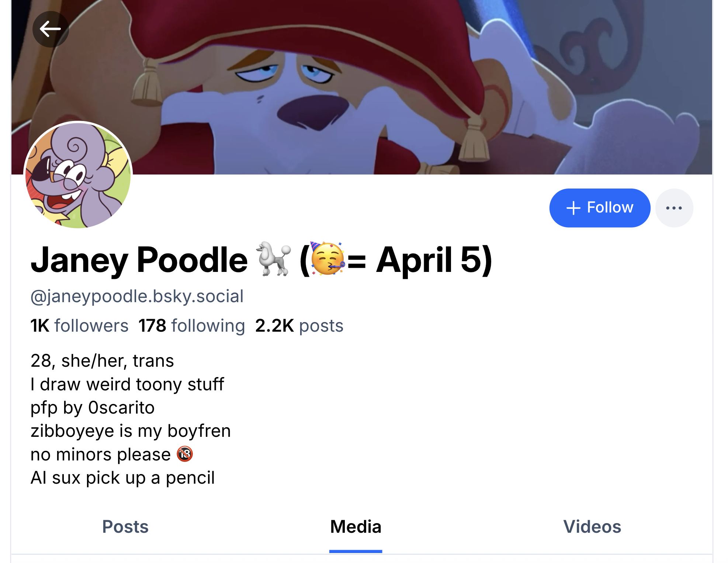Image resolution: width=728 pixels, height=563 pixels.
Task: Click the 2.2K posts count
Action: 299,326
